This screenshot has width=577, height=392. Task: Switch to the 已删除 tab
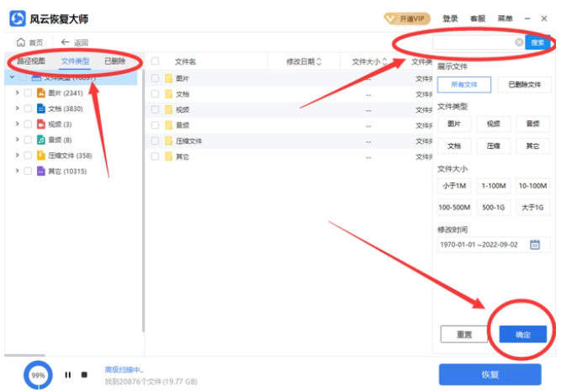point(114,61)
